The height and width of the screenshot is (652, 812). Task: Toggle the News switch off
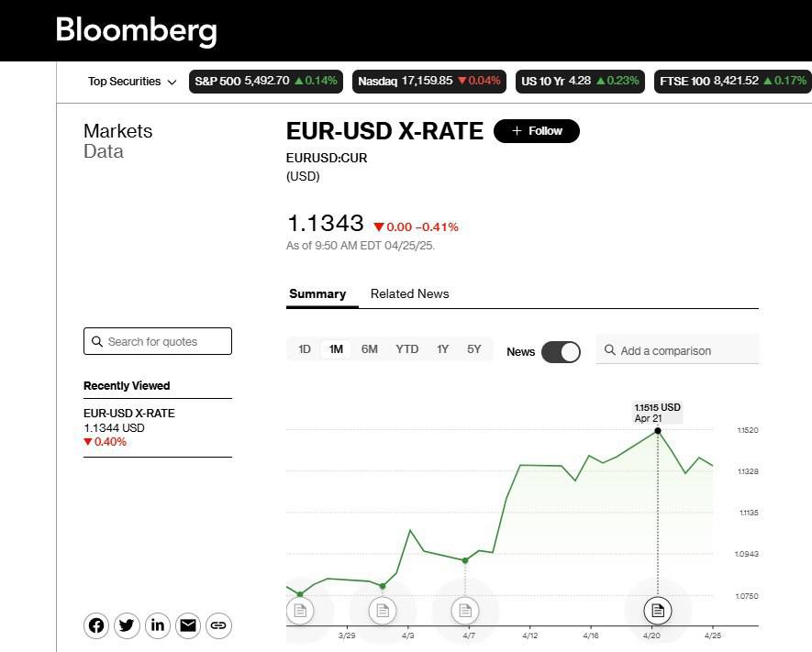[561, 351]
